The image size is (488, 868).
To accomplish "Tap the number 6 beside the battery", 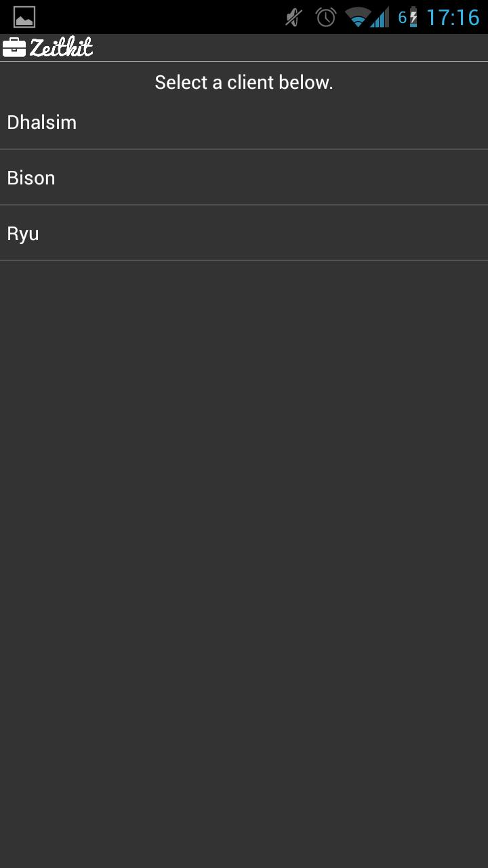I will tap(402, 17).
